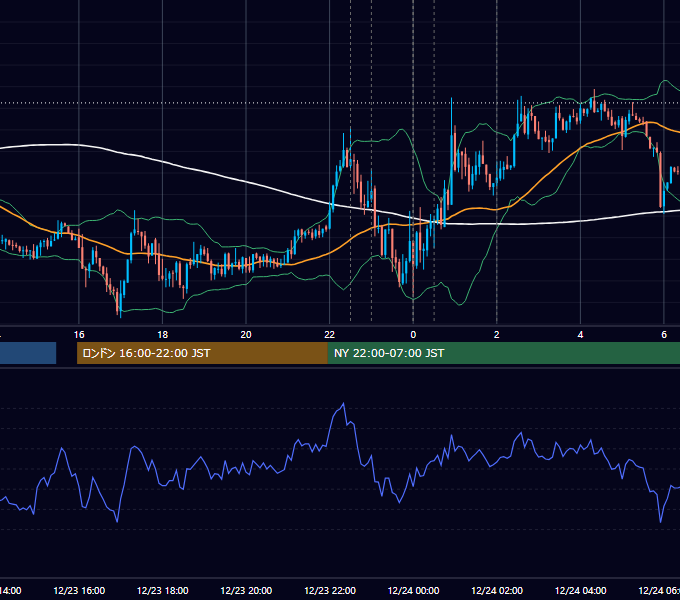Select the 0 label on the upper time axis
The height and width of the screenshot is (600, 680).
point(413,335)
